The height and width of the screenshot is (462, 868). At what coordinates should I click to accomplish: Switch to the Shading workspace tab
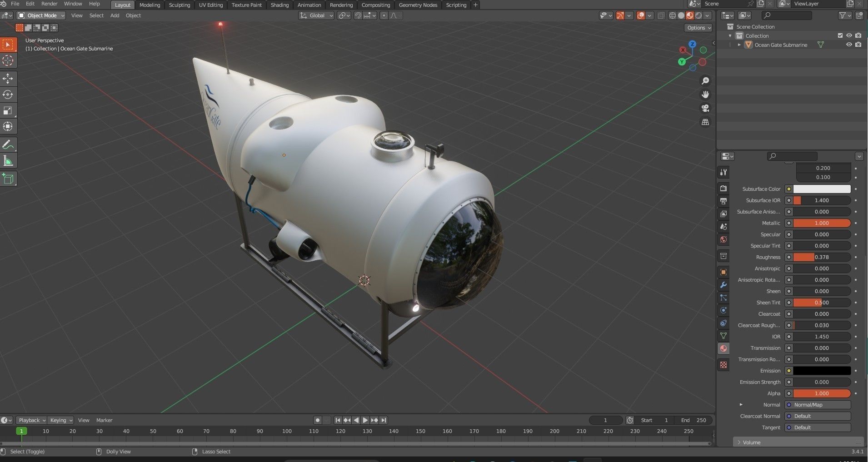coord(279,5)
